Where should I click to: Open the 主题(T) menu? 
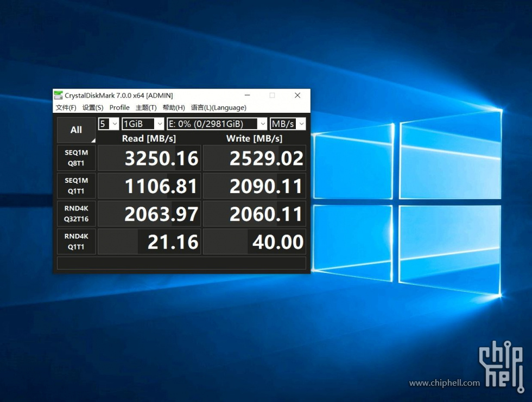pyautogui.click(x=146, y=108)
